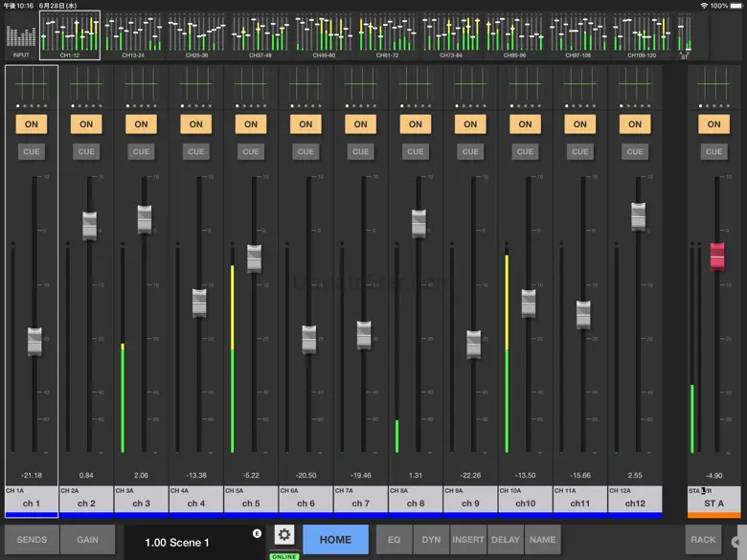Click ch 3 fader value 2.06
This screenshot has width=747, height=560.
141,475
